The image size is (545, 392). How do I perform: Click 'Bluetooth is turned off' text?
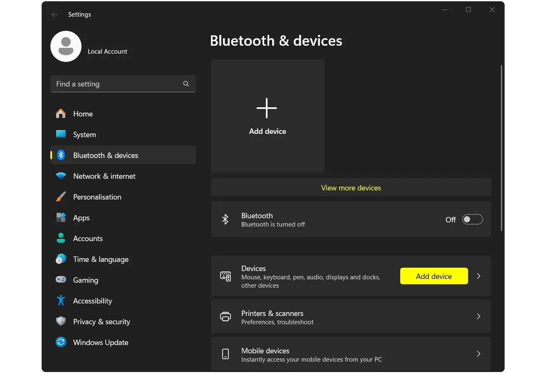tap(273, 224)
